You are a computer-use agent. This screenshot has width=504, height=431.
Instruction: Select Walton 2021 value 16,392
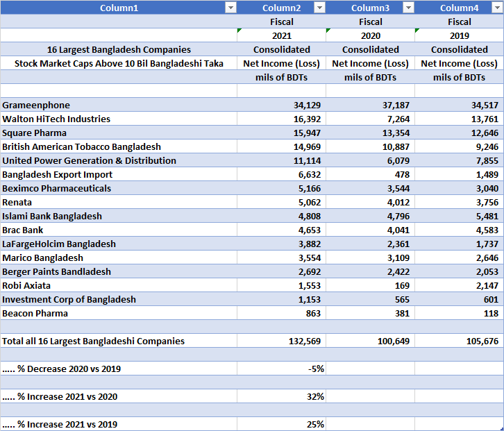point(282,119)
